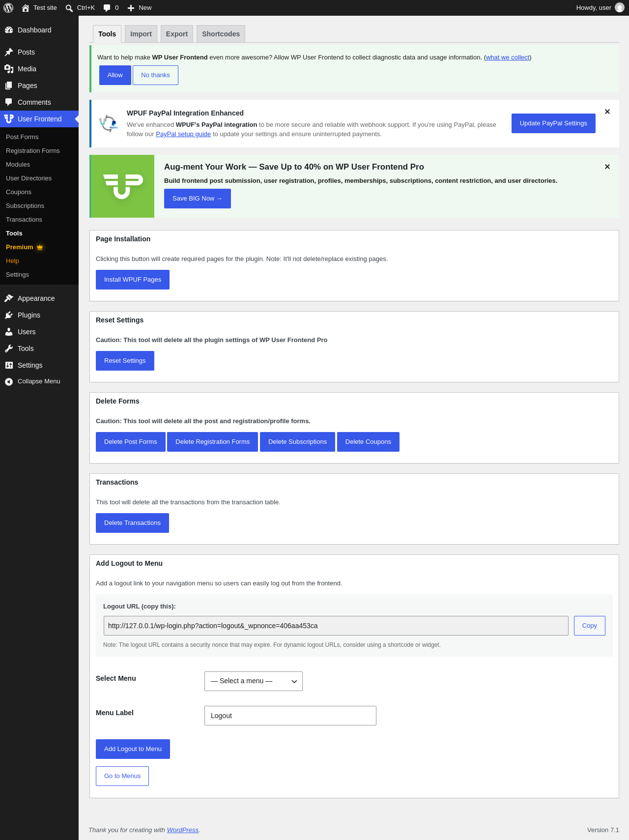
Task: Click the plus New icon in admin bar
Action: pos(131,8)
